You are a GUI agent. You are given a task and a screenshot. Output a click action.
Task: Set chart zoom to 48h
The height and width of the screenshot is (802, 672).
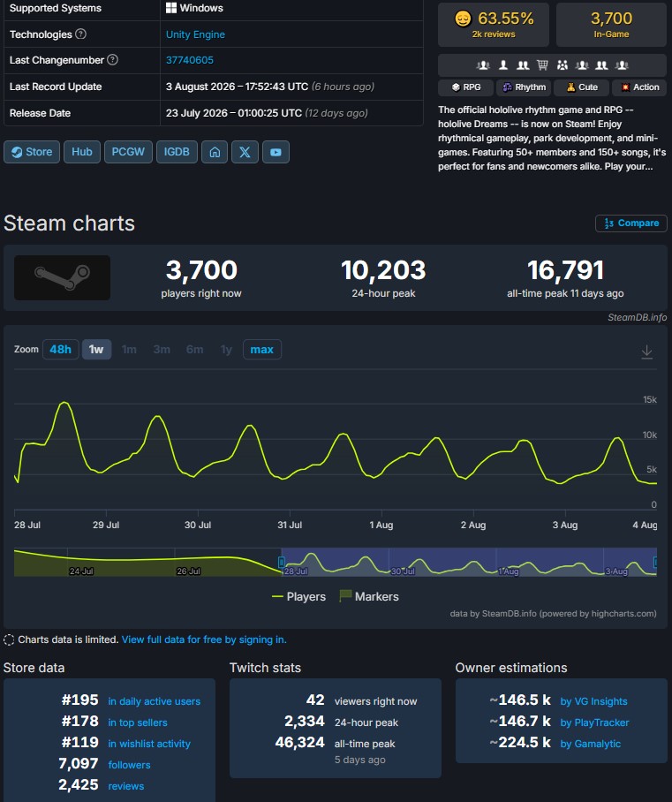[x=60, y=350]
